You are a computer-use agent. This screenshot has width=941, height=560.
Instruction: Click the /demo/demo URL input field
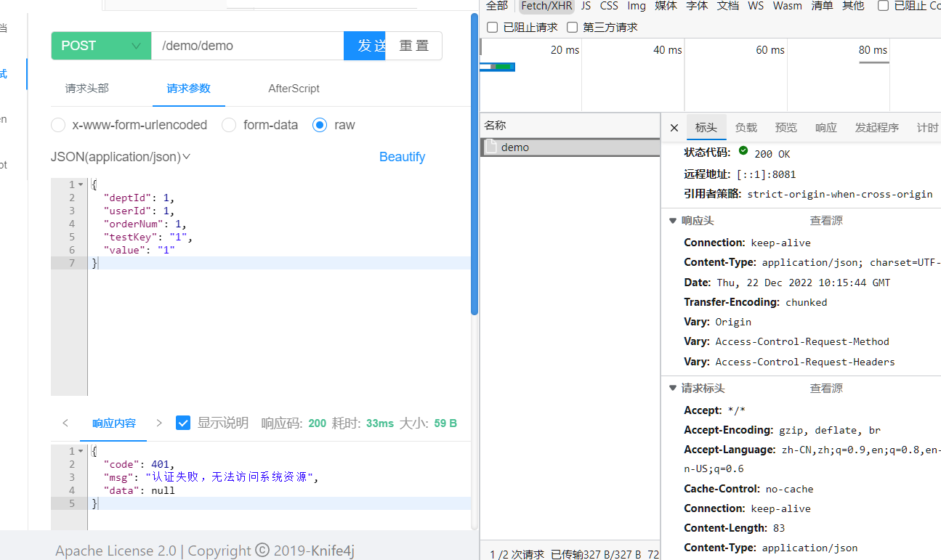pyautogui.click(x=247, y=45)
